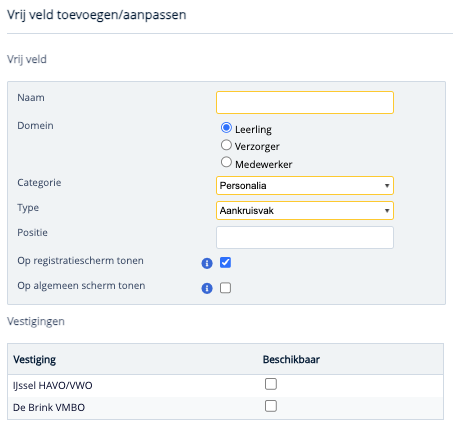Image resolution: width=453 pixels, height=430 pixels.
Task: Click the info icon for algemeen scherm tonen
Action: [x=207, y=288]
